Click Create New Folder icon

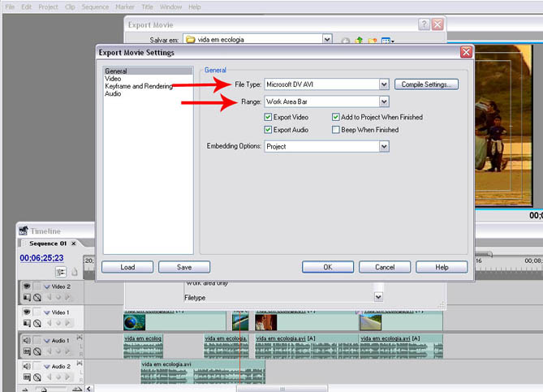(372, 40)
